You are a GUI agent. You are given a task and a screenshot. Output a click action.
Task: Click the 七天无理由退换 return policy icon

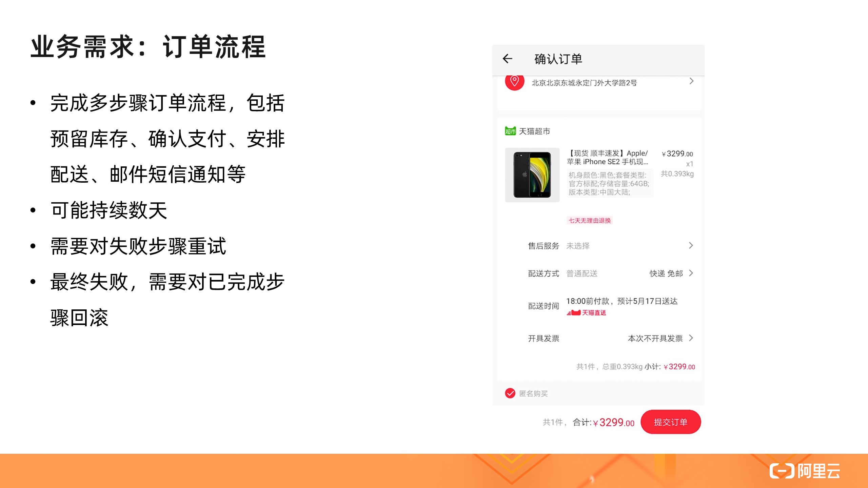tap(590, 221)
